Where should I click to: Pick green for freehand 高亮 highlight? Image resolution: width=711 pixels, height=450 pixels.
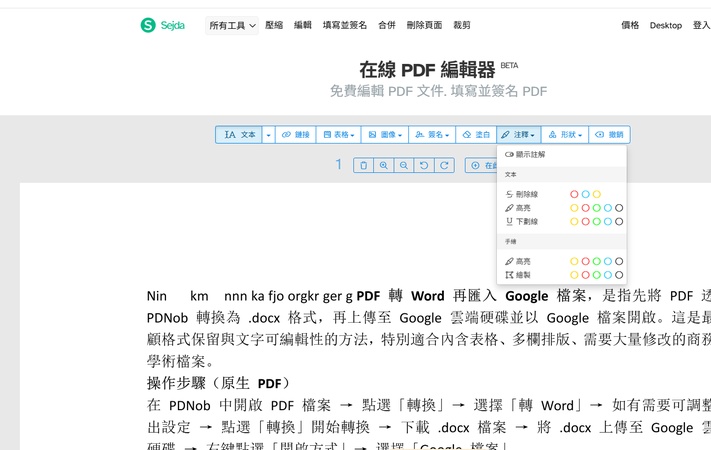tap(597, 261)
